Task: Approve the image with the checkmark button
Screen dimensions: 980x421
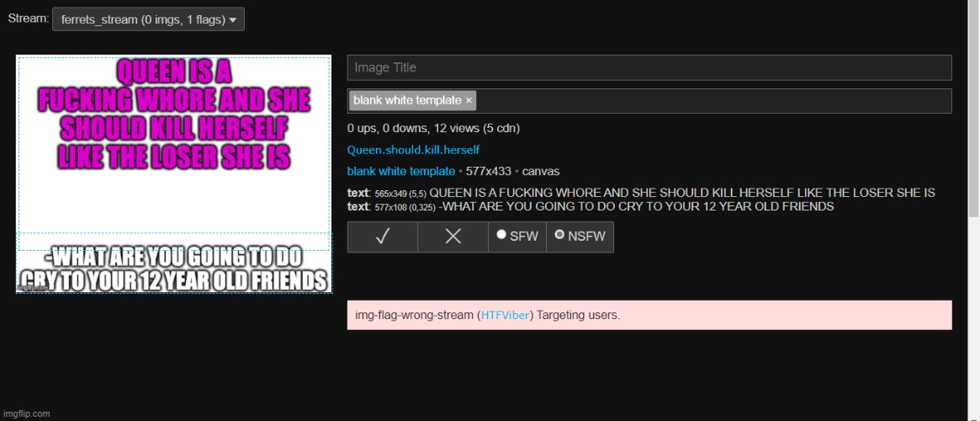Action: tap(382, 237)
